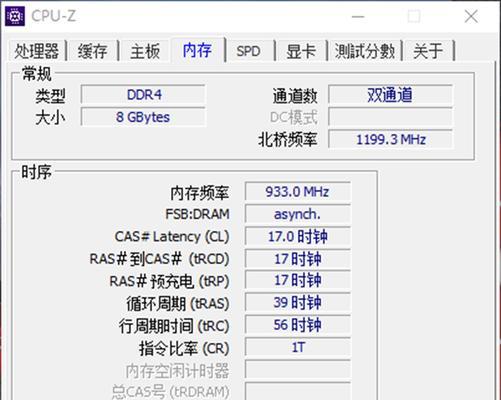Select the 8 GBytes size field
501x400 pixels.
pos(143,117)
